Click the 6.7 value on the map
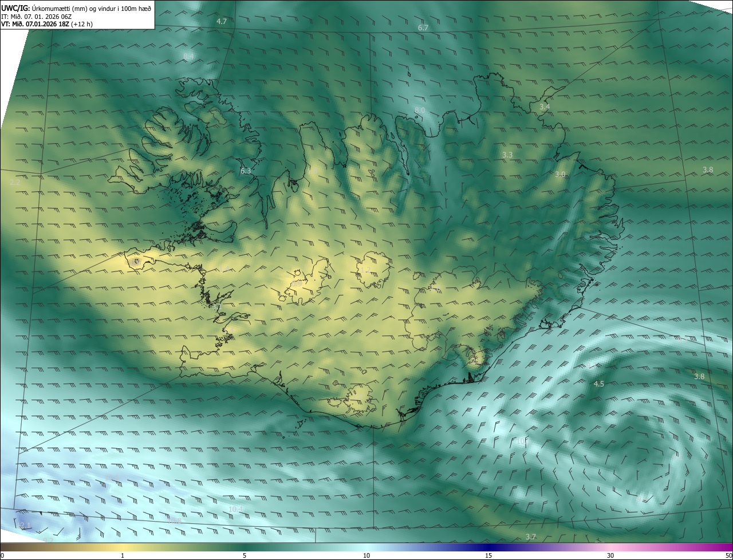733x560 pixels. (423, 27)
